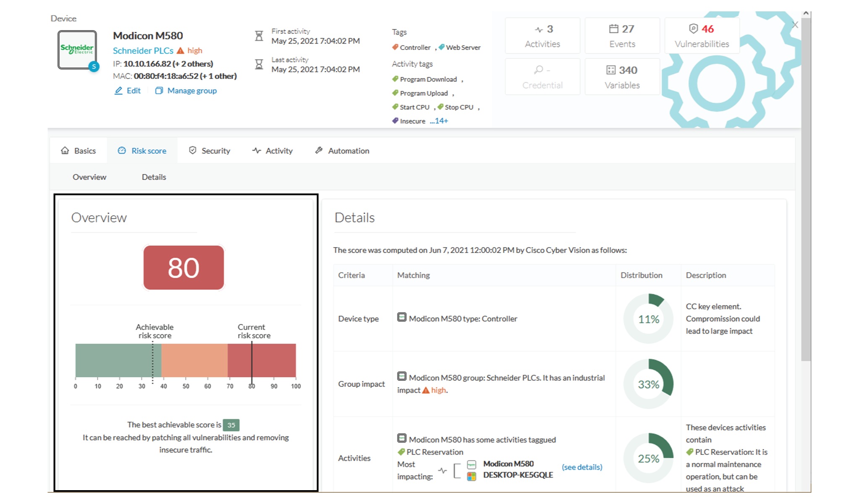Image resolution: width=859 pixels, height=504 pixels.
Task: Click the Manage group icon
Action: [x=159, y=91]
